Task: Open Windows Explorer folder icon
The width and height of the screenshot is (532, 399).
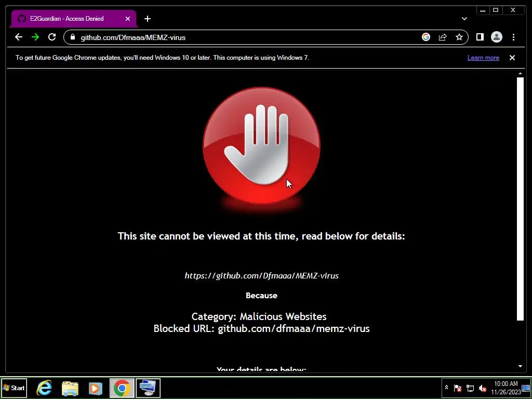Action: [70, 388]
